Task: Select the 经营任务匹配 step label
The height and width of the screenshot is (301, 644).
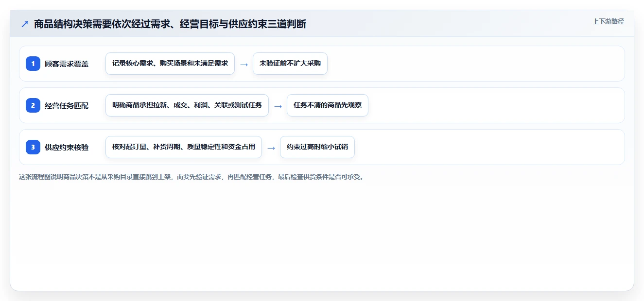Action: (67, 105)
